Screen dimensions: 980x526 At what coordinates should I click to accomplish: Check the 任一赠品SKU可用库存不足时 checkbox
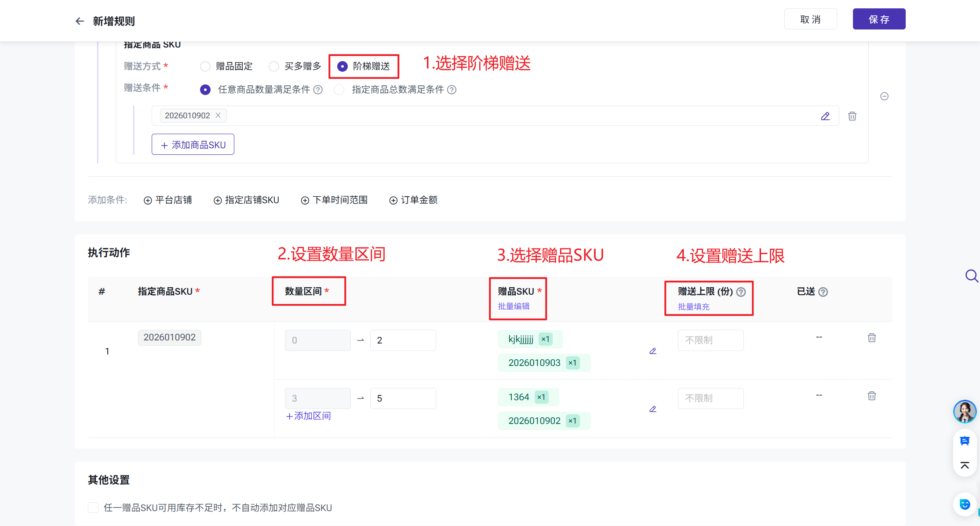click(93, 508)
